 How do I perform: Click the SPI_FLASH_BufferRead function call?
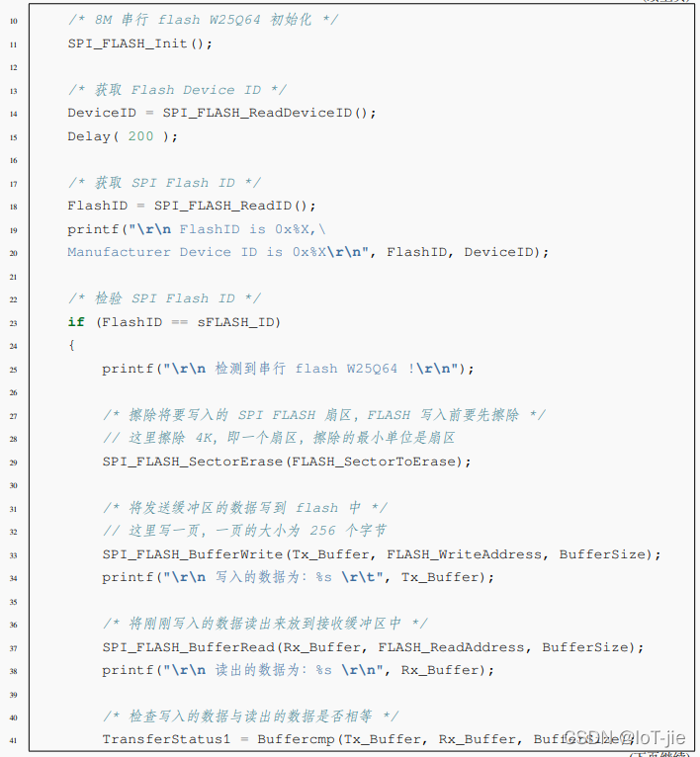tap(187, 647)
